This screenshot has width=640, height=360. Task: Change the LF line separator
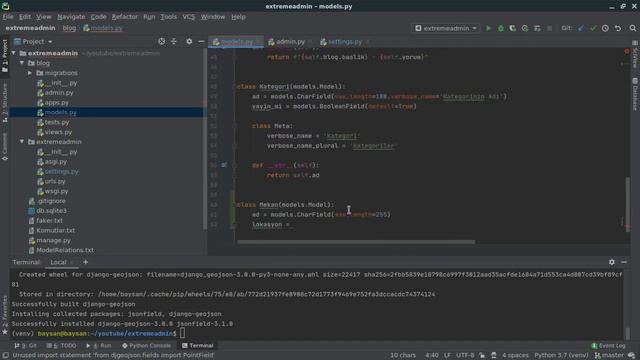coord(447,355)
